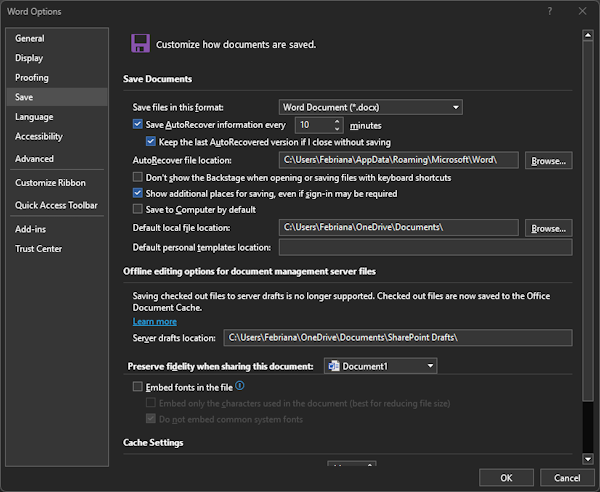Viewport: 600px width, 492px height.
Task: Click the Word document icon in Document1 dropdown
Action: (334, 366)
